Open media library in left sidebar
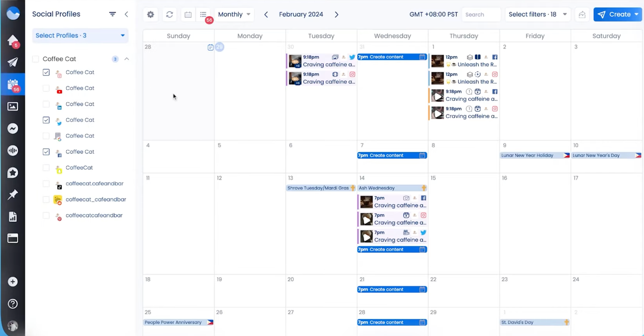The height and width of the screenshot is (336, 644). [13, 107]
